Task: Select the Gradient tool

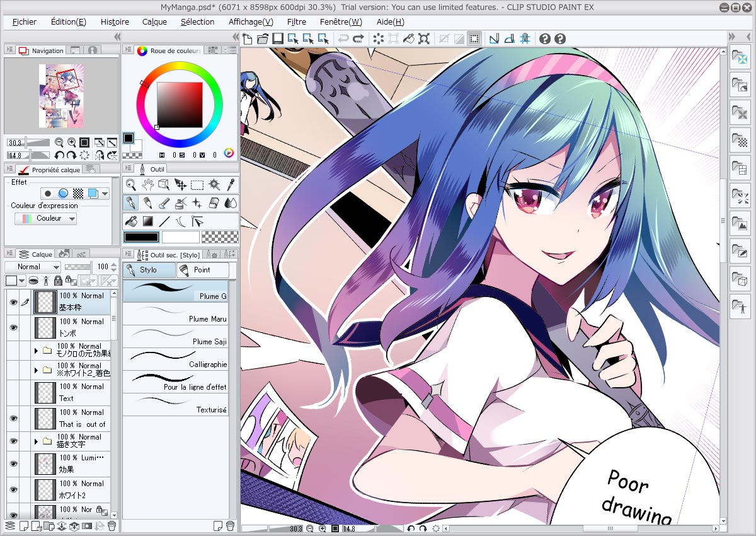Action: (x=147, y=221)
